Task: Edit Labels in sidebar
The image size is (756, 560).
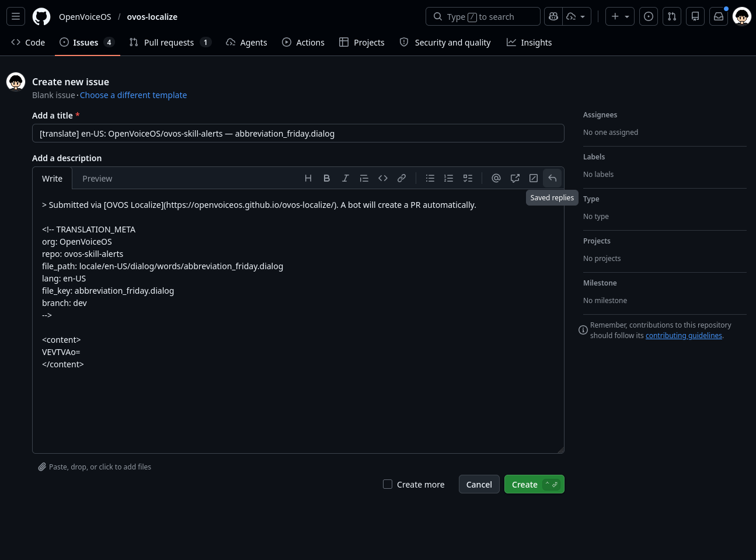Action: [x=594, y=157]
